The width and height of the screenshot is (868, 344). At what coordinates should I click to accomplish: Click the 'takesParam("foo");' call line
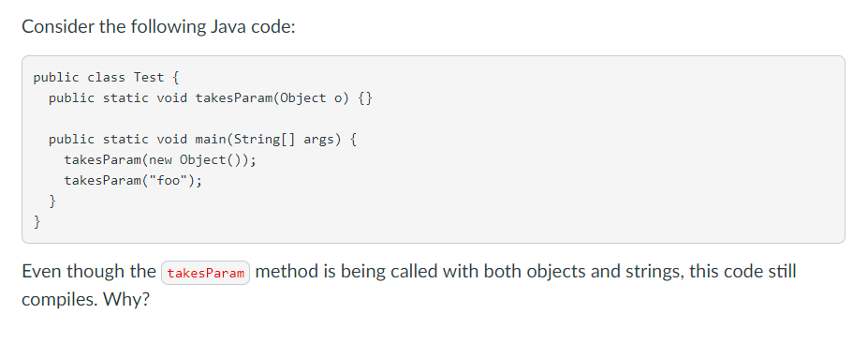(133, 181)
